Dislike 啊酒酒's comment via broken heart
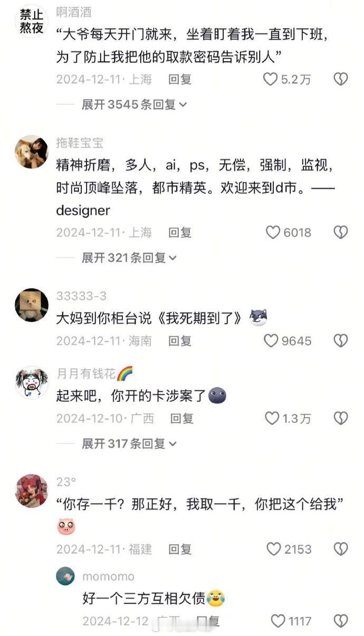Viewport: 364px width, 636px height. coord(341,79)
